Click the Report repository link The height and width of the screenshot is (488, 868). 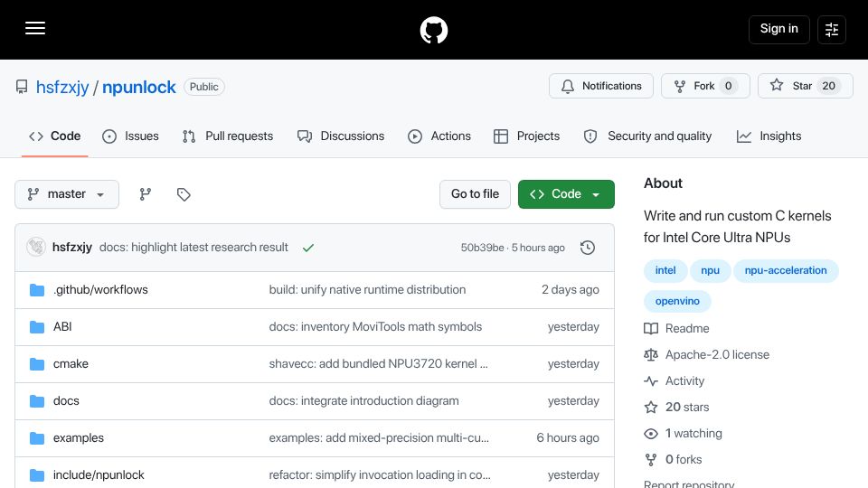pos(689,484)
